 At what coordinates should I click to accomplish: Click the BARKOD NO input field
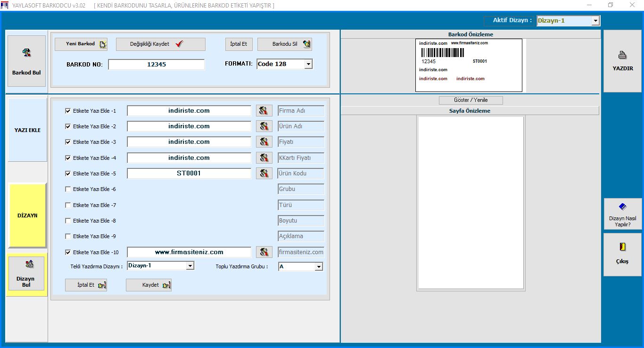157,65
